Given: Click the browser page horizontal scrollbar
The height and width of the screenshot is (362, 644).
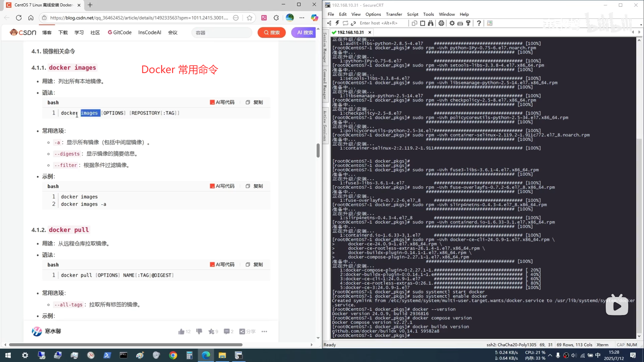Looking at the screenshot, I should tap(126, 345).
